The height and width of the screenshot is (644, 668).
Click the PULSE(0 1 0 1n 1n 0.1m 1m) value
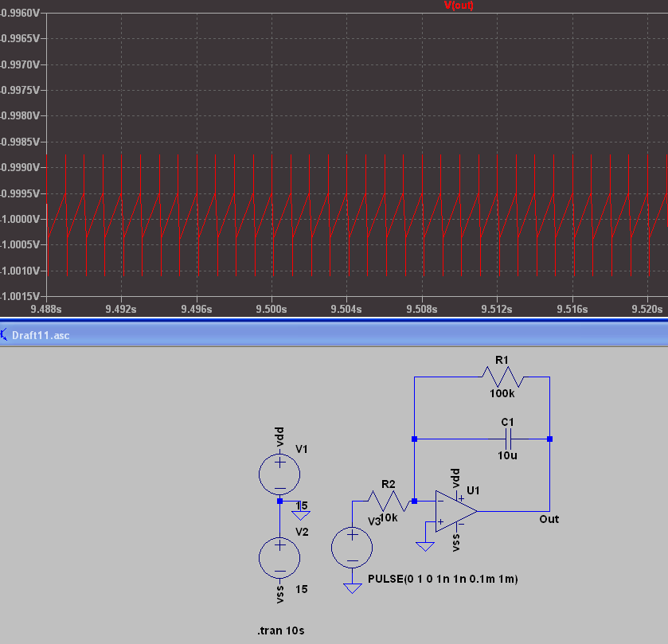(443, 579)
